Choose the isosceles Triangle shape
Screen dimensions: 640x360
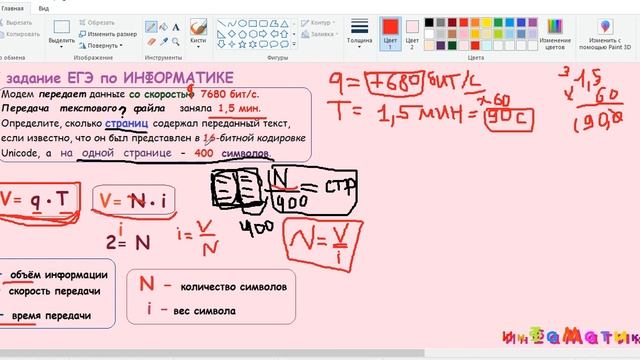coord(284,24)
